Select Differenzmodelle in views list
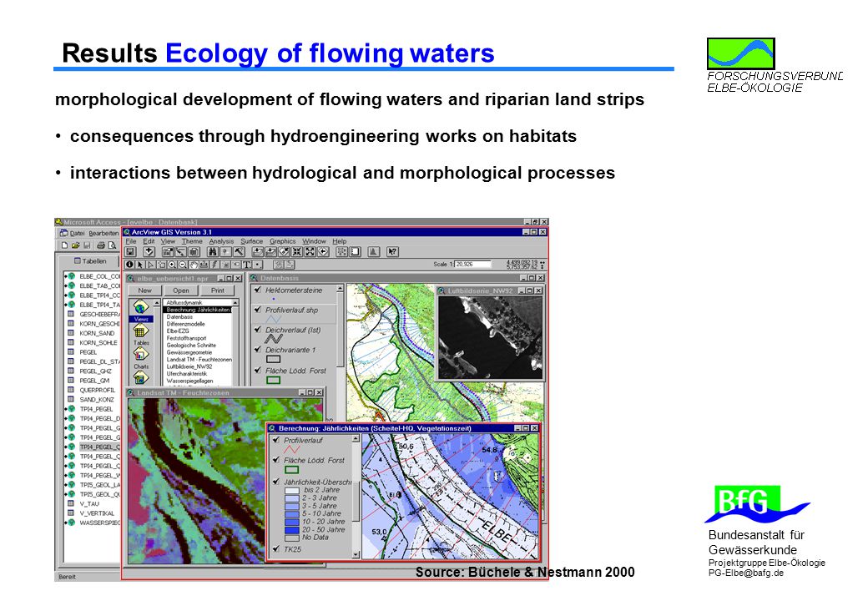Image resolution: width=868 pixels, height=601 pixels. pos(185,324)
